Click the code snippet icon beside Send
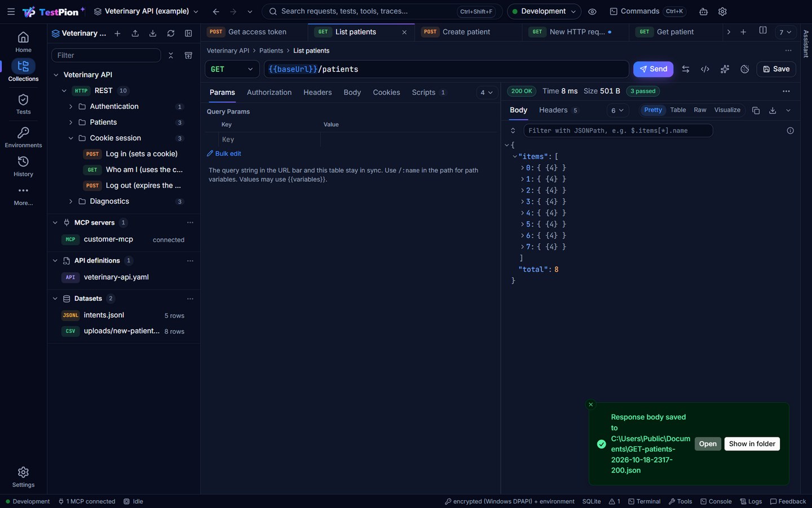The image size is (812, 508). coord(705,69)
